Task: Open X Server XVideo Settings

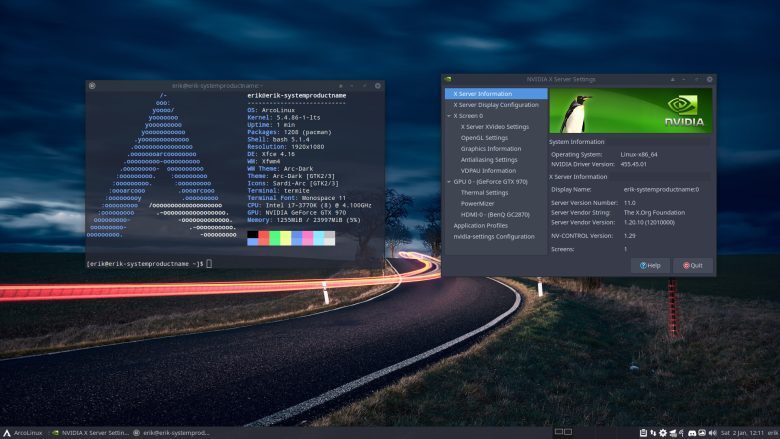Action: (x=495, y=127)
